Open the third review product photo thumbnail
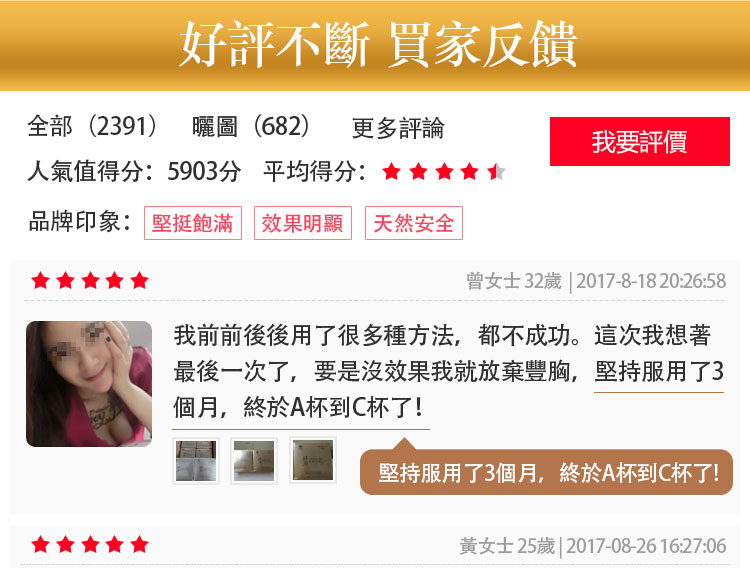Image resolution: width=750 pixels, height=568 pixels. pos(313,460)
